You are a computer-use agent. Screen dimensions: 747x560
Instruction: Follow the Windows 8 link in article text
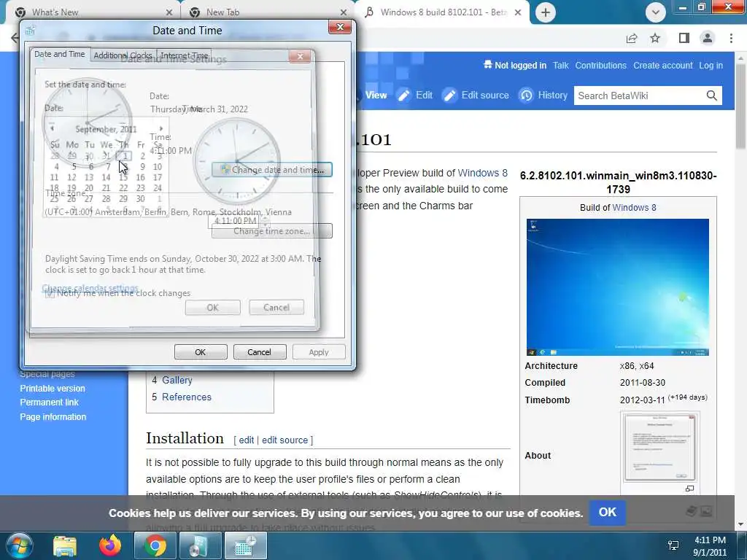tap(482, 173)
